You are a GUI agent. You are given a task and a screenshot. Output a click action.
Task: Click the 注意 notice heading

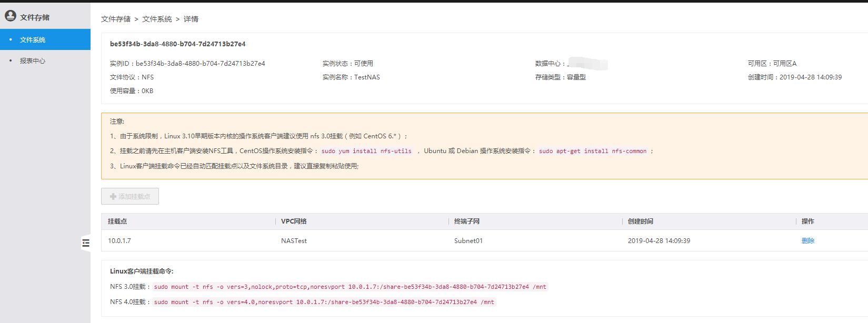pyautogui.click(x=117, y=121)
